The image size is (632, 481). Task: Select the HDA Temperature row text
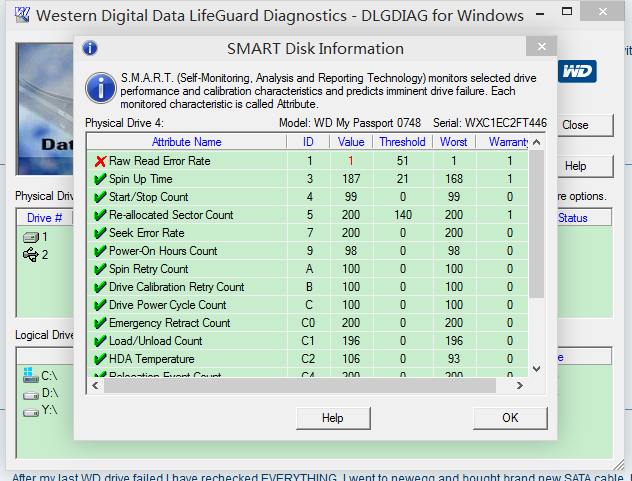coord(152,359)
